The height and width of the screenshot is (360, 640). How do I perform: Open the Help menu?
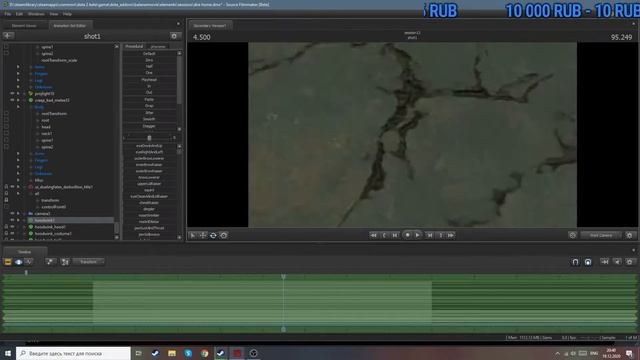point(67,14)
